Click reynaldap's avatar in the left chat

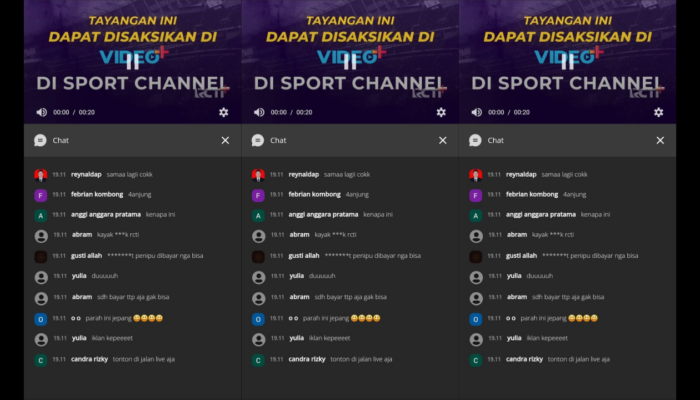coord(41,175)
